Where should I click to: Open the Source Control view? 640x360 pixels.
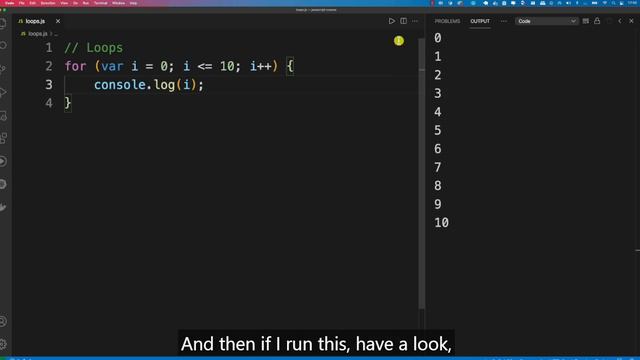coord(3,69)
